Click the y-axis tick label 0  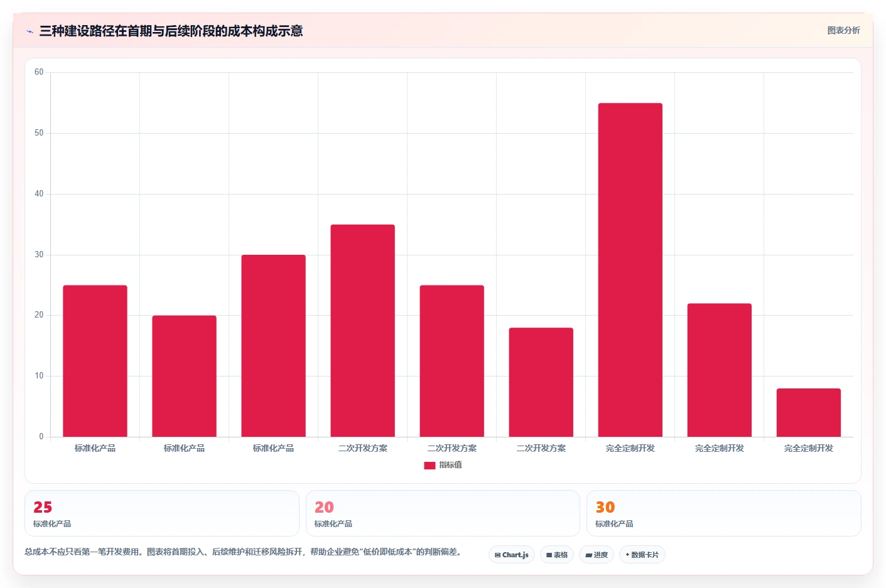pos(41,437)
